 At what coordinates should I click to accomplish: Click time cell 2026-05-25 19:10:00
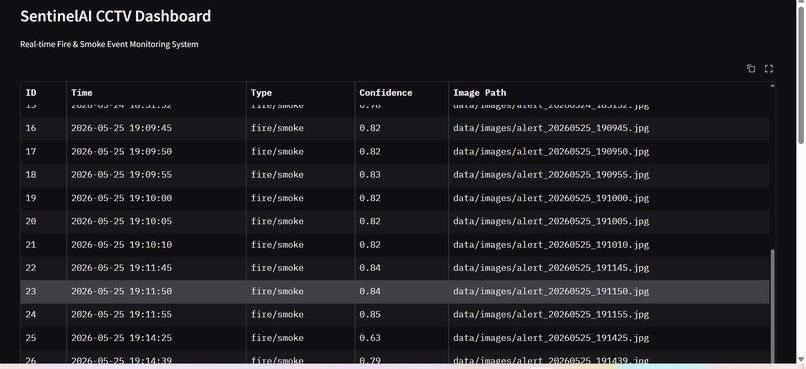[156, 198]
